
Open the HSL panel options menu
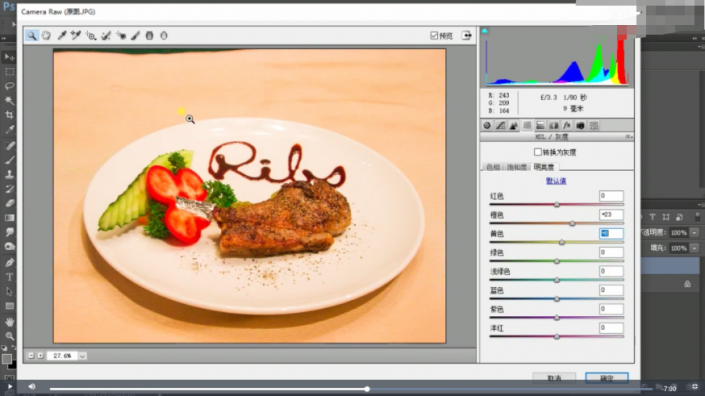point(629,137)
